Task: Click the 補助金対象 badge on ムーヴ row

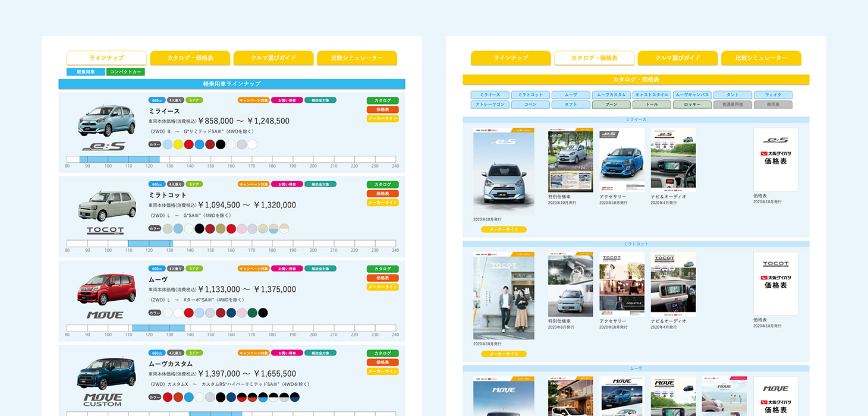Action: (321, 269)
